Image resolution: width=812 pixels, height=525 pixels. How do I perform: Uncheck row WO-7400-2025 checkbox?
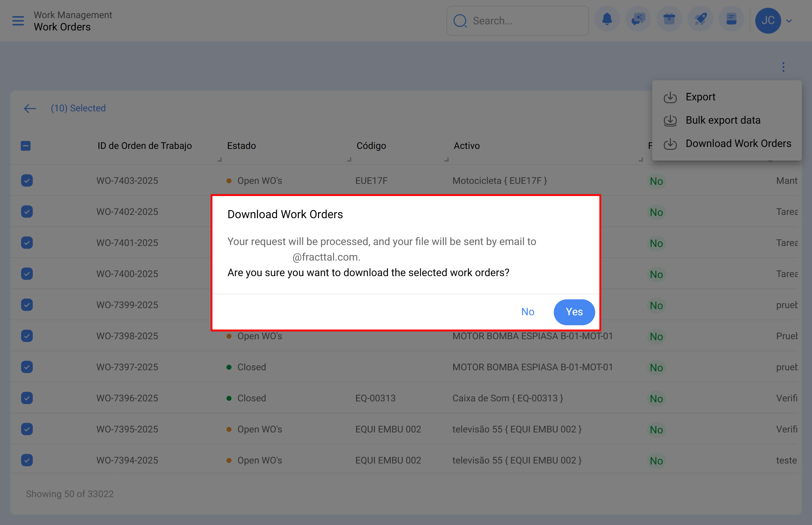[27, 274]
